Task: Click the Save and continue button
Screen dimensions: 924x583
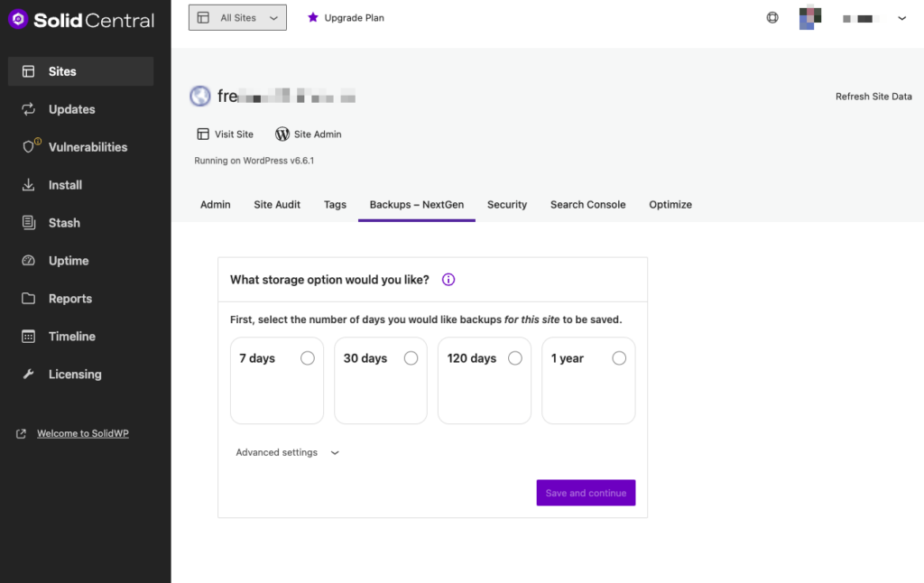Action: coord(586,493)
